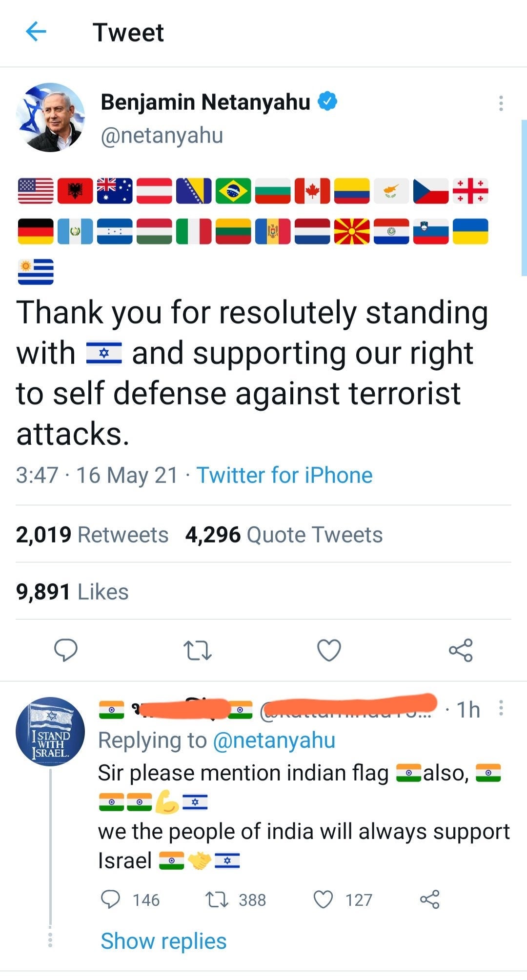Tap the back arrow in header
This screenshot has width=527, height=980.
tap(36, 32)
